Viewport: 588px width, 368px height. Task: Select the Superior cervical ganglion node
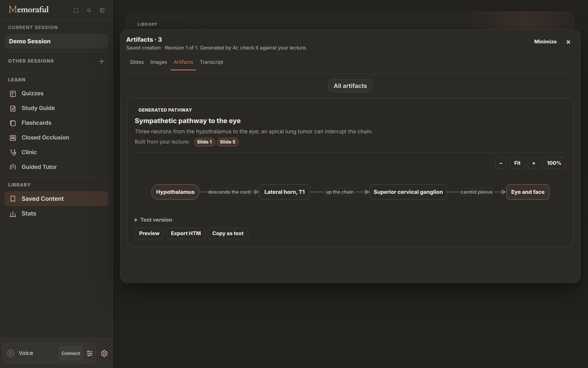coord(408,192)
